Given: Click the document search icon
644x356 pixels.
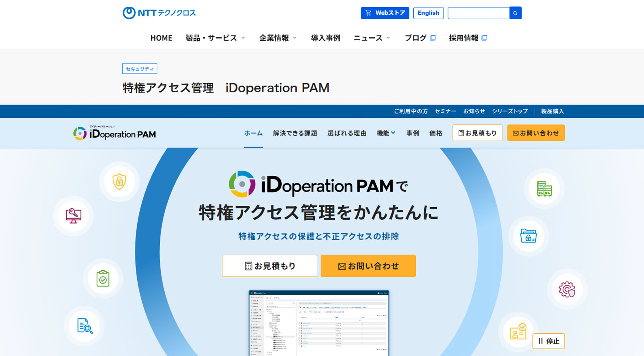Looking at the screenshot, I should coord(85,326).
